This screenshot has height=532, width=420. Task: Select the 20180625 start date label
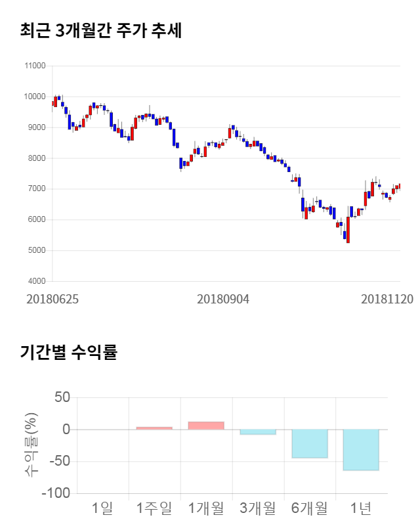[52, 299]
